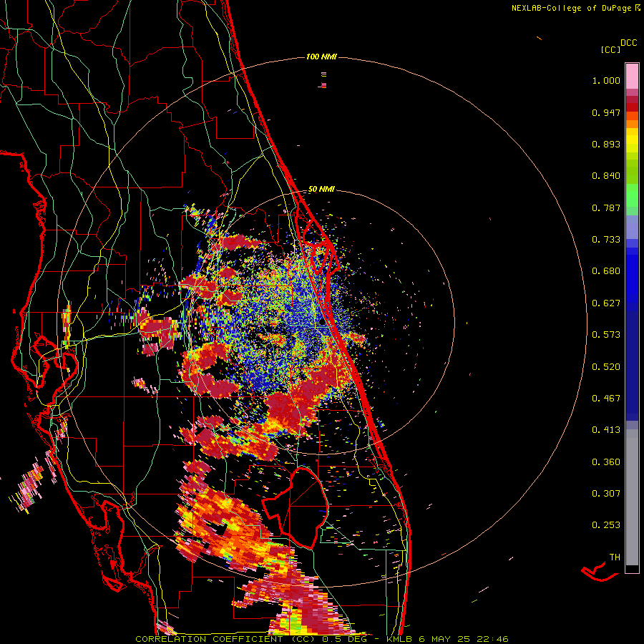Click the KMLB radar site identifier
The image size is (644, 644).
399,639
